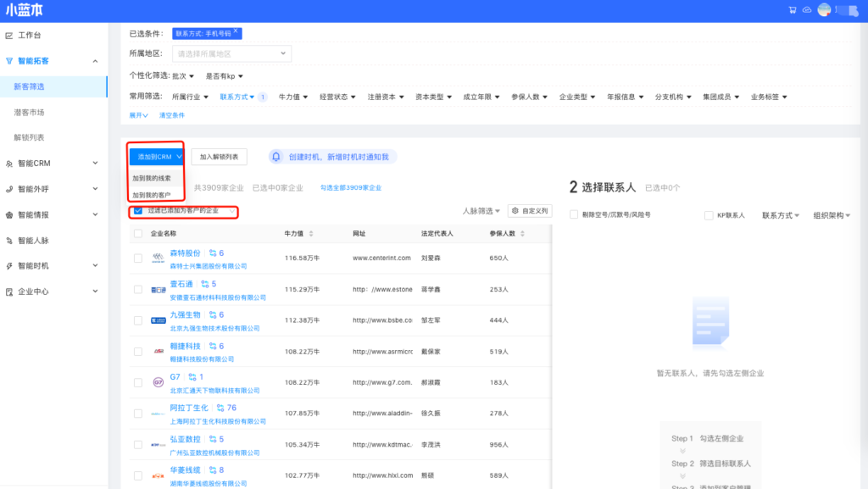The width and height of the screenshot is (868, 489).
Task: Enable the 剔除空号/沉默号/风险号 checkbox
Action: [574, 215]
